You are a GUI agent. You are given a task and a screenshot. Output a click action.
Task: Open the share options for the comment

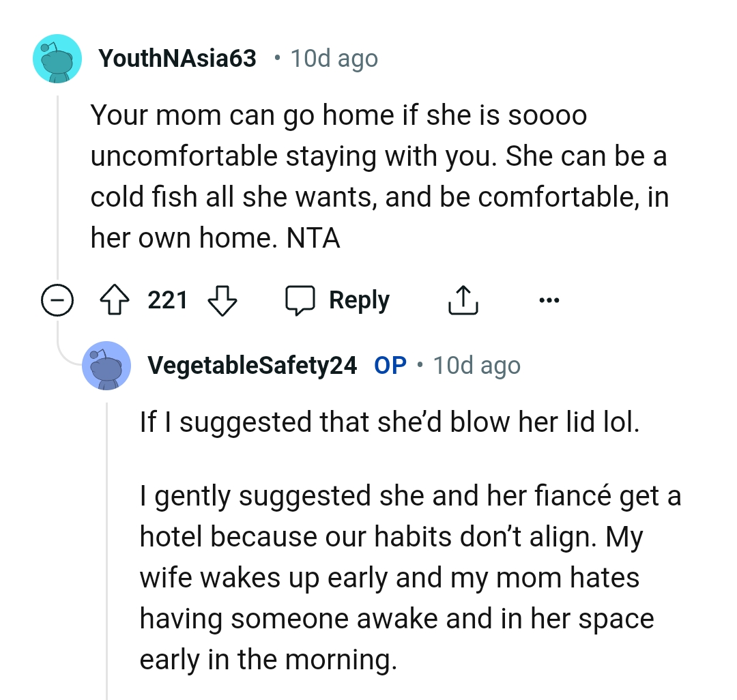pyautogui.click(x=463, y=300)
